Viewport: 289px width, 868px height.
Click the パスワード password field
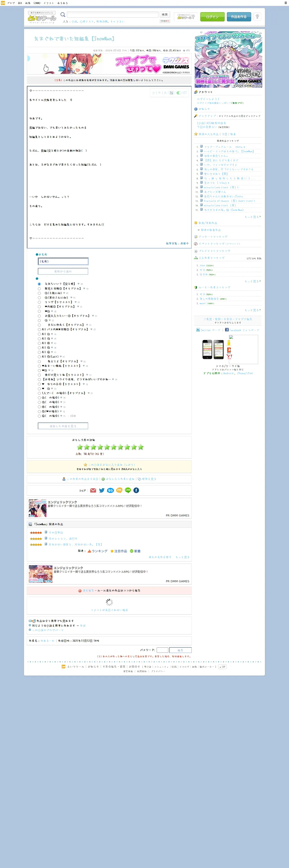pyautogui.click(x=163, y=650)
